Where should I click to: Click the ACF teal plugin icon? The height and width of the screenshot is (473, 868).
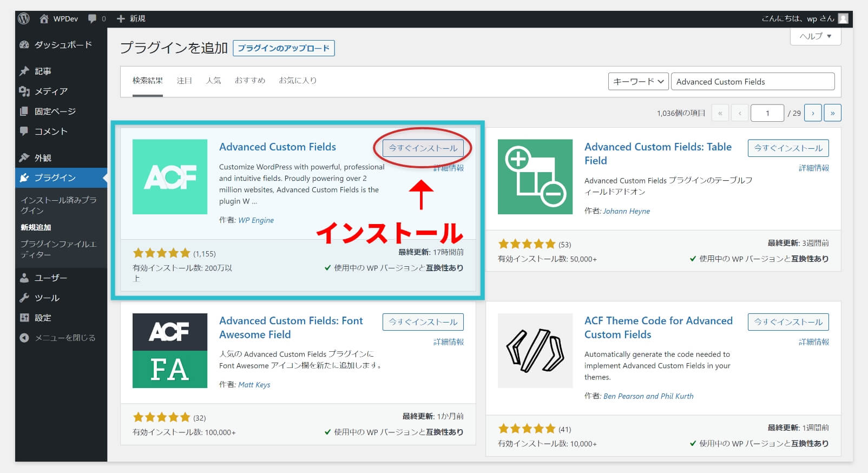(170, 177)
